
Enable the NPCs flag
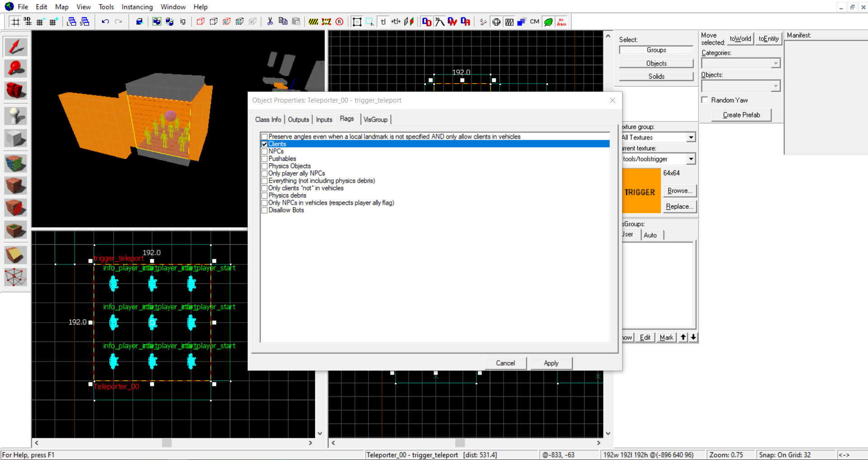point(264,151)
